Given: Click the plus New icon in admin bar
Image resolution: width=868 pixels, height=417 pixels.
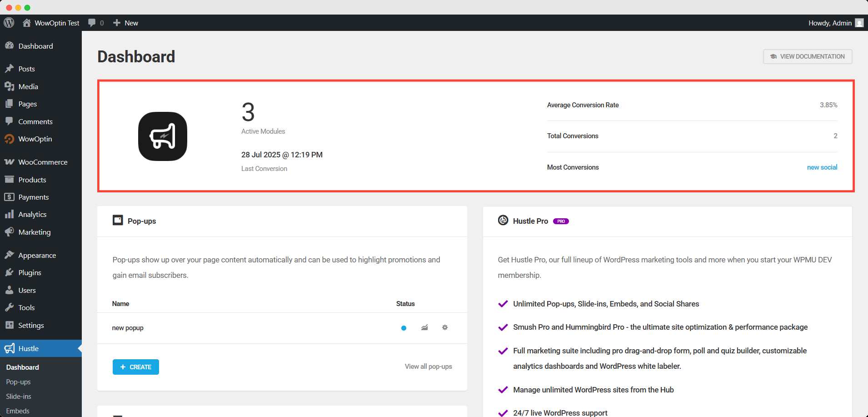Looking at the screenshot, I should tap(117, 23).
